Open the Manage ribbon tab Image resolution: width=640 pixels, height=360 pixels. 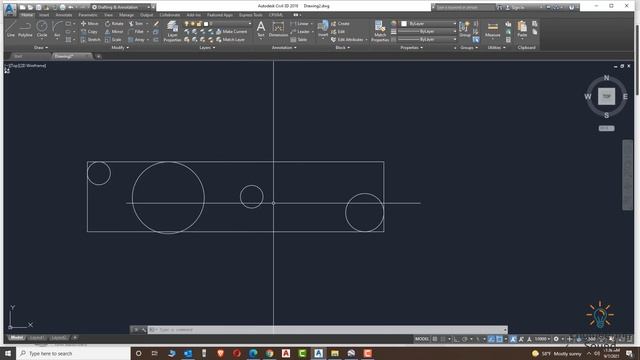127,15
